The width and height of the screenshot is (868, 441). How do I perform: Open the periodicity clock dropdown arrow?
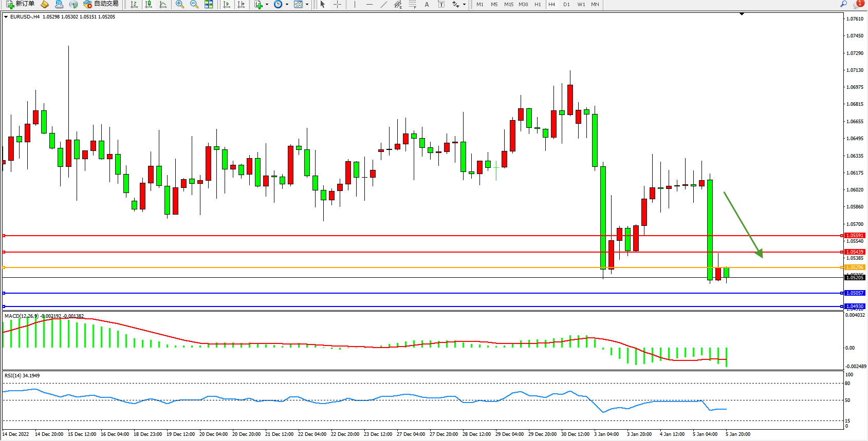pos(287,4)
